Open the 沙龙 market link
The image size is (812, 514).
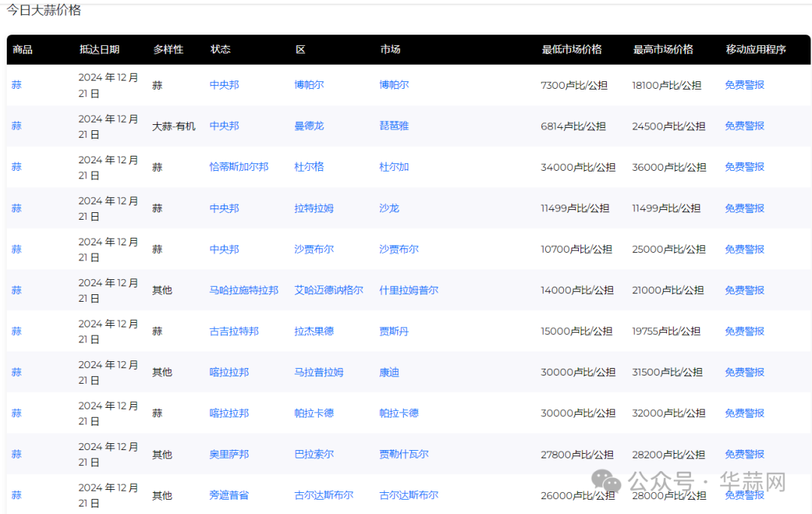tap(389, 208)
